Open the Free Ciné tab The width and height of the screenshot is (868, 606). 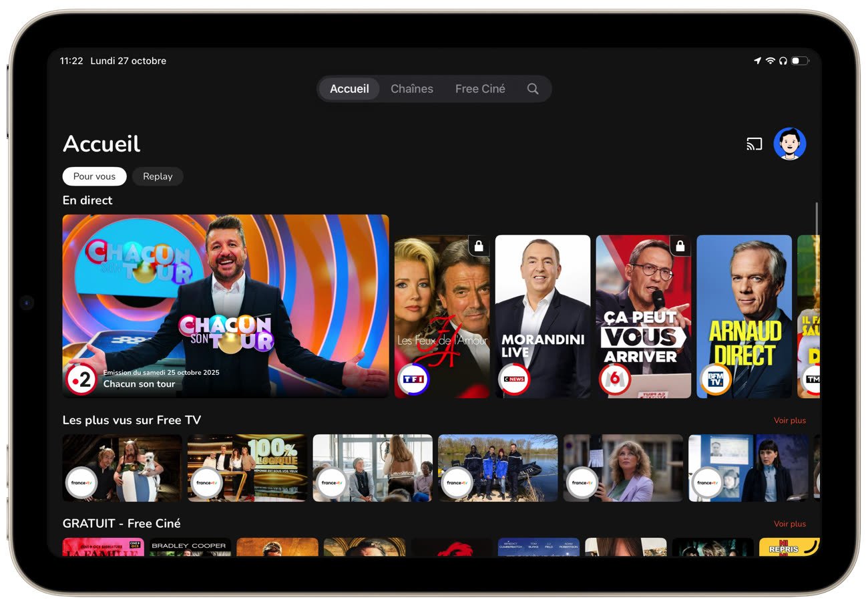480,89
